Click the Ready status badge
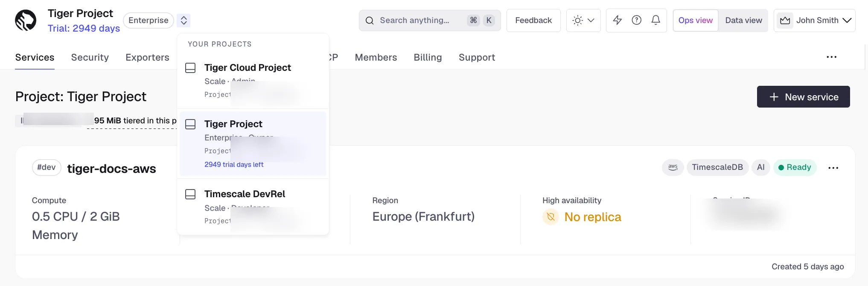This screenshot has height=286, width=868. pyautogui.click(x=795, y=167)
